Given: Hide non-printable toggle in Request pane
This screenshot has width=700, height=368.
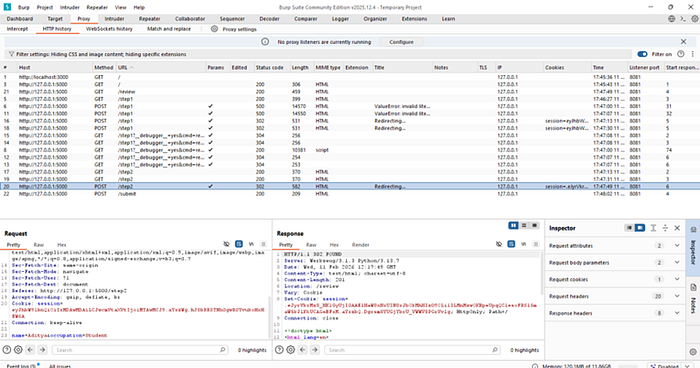Looking at the screenshot, I should 226,244.
